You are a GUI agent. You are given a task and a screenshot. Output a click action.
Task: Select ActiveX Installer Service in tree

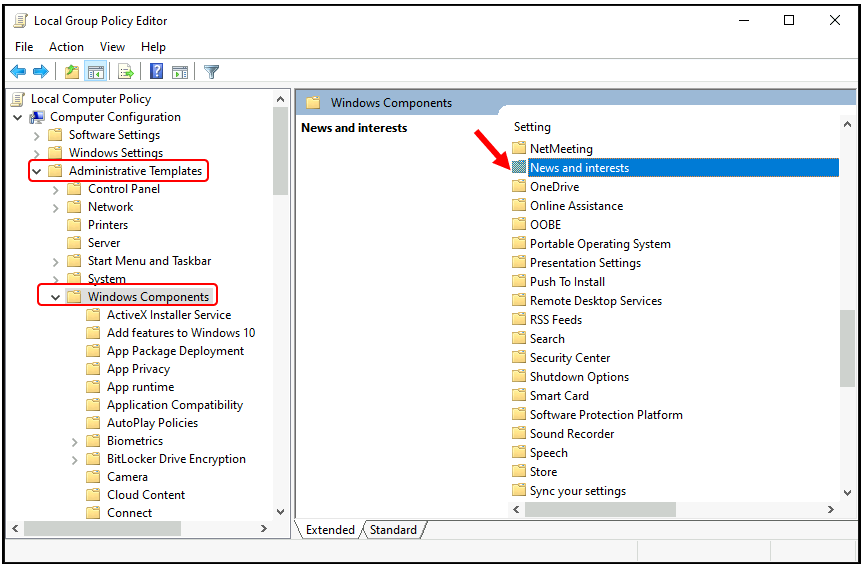click(x=169, y=314)
